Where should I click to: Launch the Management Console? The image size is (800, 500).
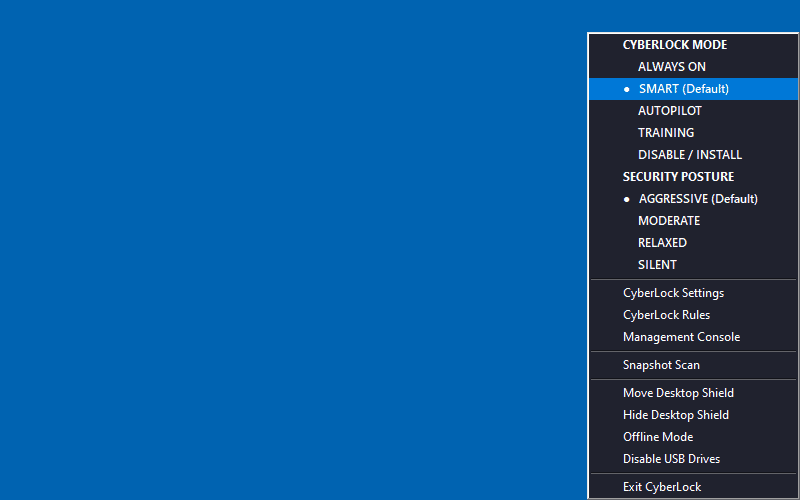681,337
